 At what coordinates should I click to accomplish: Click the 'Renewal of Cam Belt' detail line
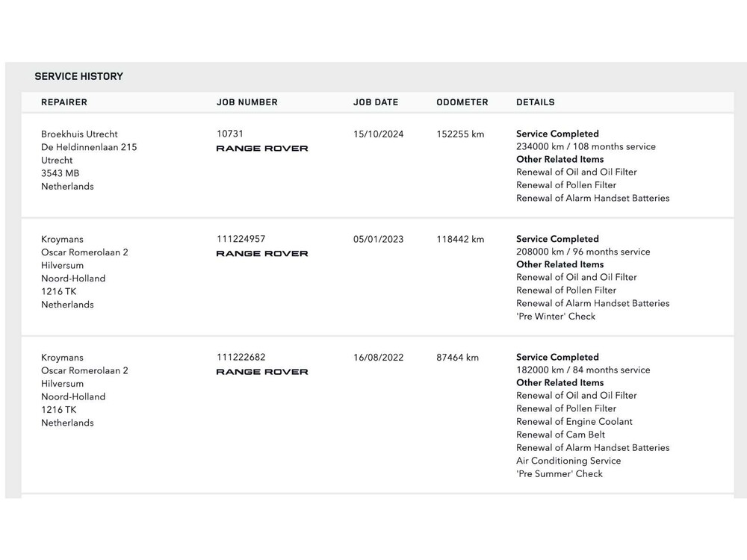(x=561, y=435)
